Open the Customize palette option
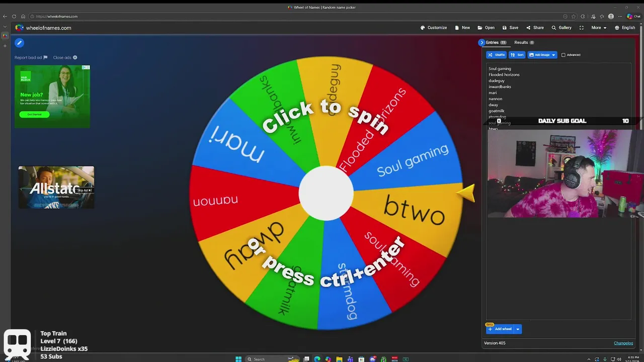Screen dimensions: 644x362 (434, 28)
